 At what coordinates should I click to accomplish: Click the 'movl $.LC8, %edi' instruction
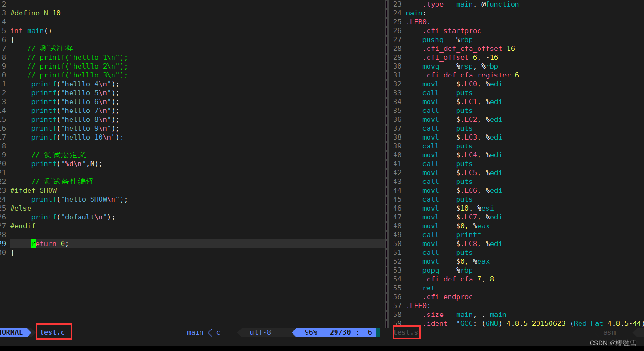pos(462,244)
